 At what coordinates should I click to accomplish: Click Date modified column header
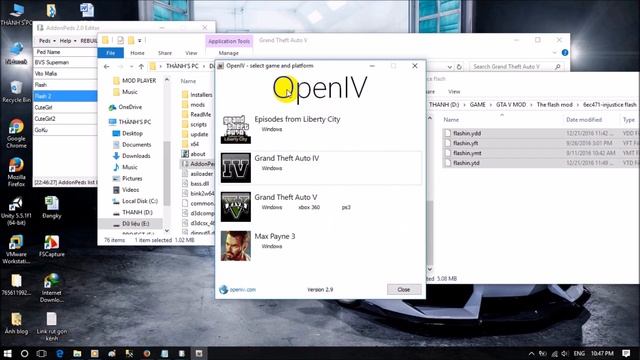pos(584,120)
